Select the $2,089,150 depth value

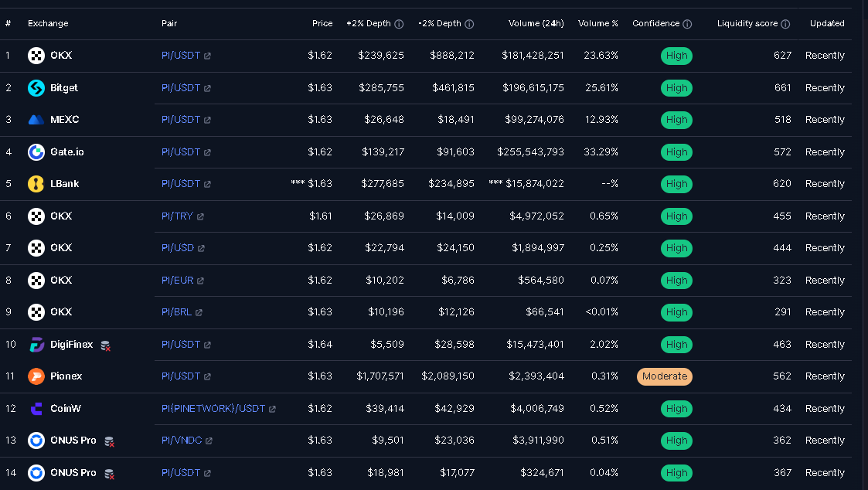tap(448, 376)
